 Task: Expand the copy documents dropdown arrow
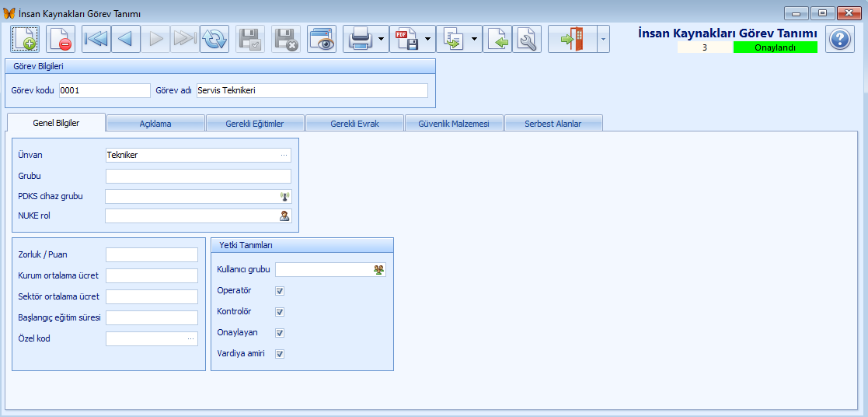(475, 39)
